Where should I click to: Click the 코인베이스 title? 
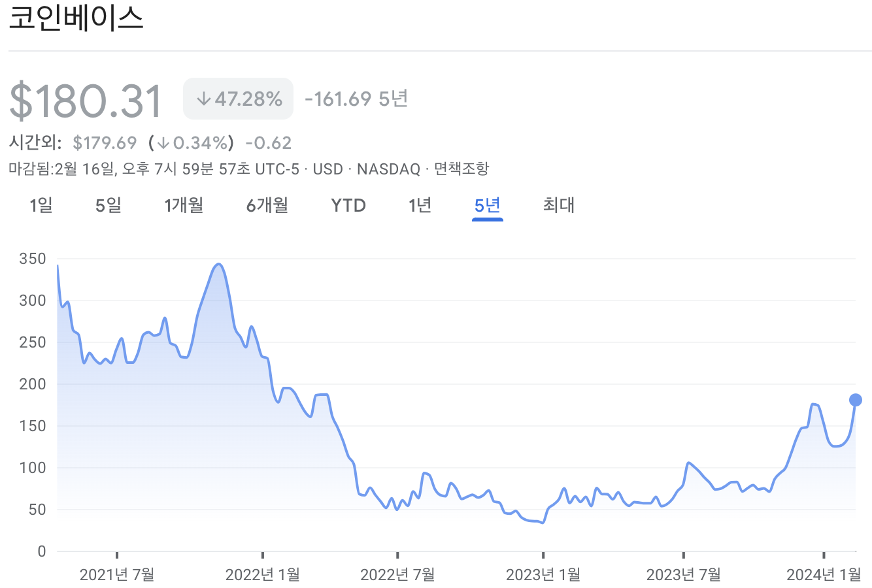[76, 18]
